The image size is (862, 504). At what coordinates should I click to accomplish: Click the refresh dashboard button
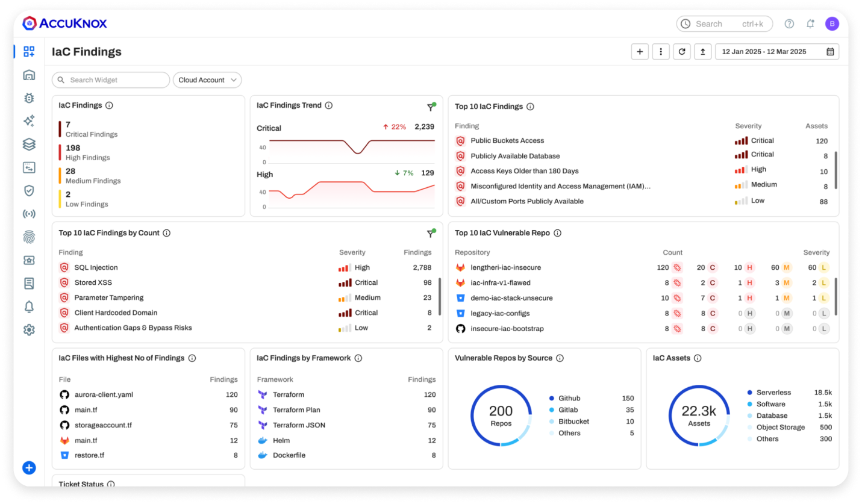pyautogui.click(x=682, y=52)
